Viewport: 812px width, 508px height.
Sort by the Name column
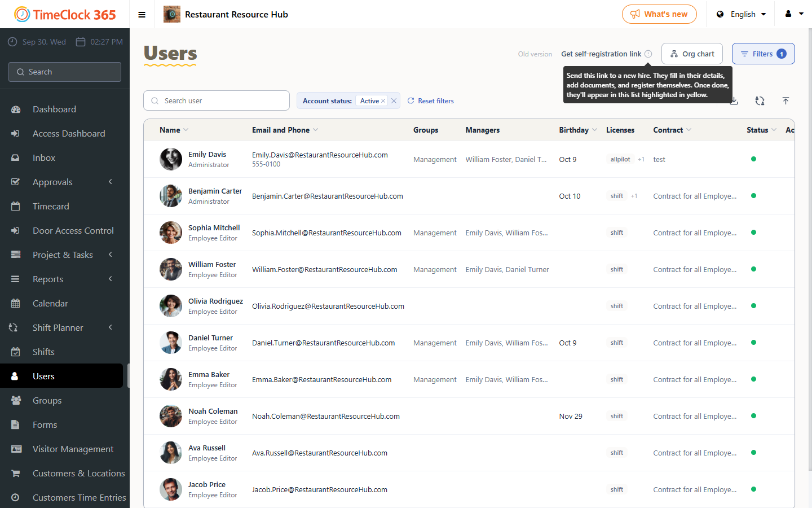pyautogui.click(x=174, y=130)
